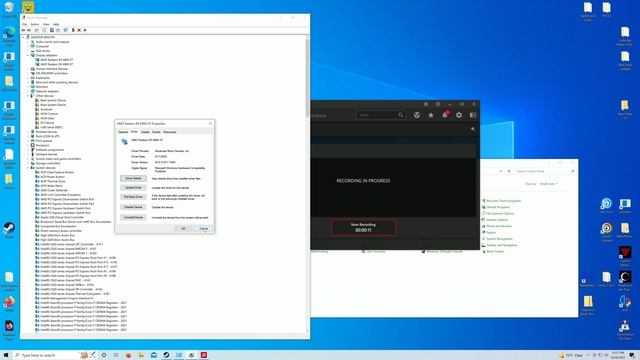Viewport: 640px width, 360px height.
Task: Click the star favorites icon in AMD Software
Action: coord(431,115)
